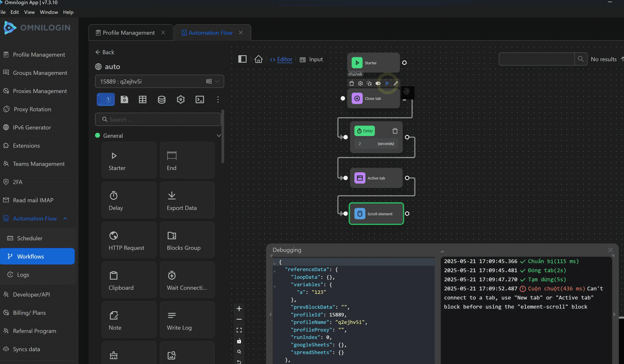Image resolution: width=624 pixels, height=364 pixels.
Task: Open the Window menu
Action: coord(49,12)
